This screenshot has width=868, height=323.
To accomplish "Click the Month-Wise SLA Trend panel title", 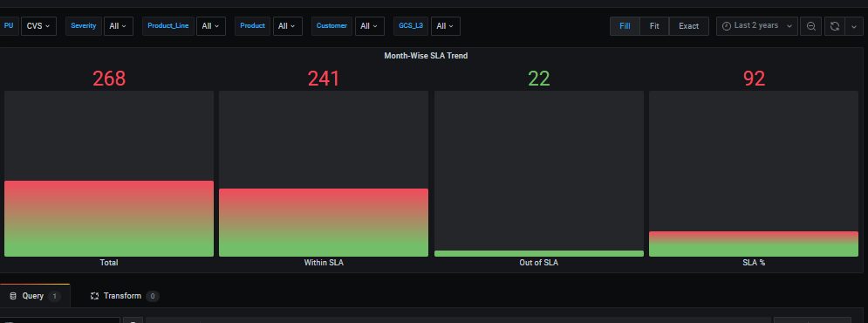I will [427, 56].
